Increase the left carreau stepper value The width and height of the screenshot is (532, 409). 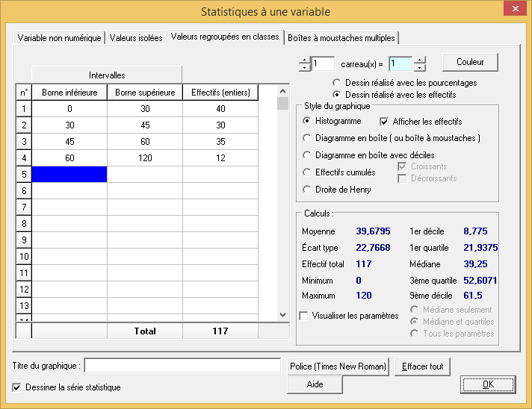(x=304, y=60)
